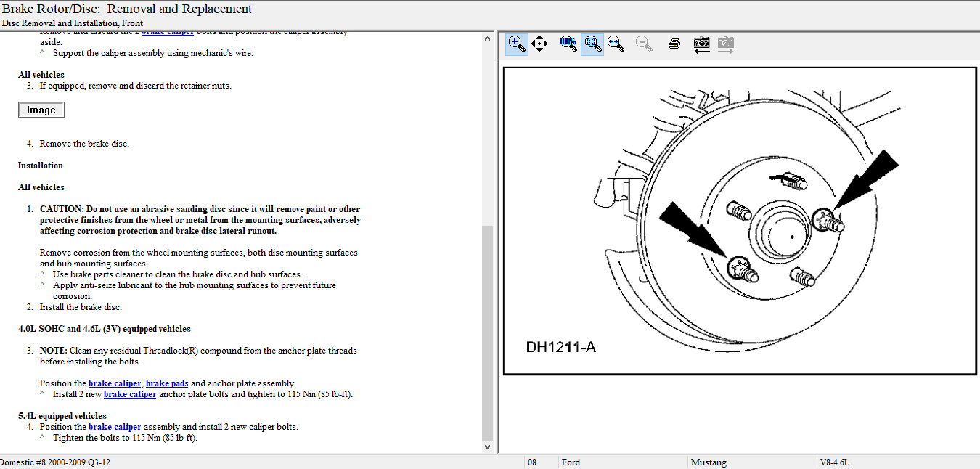The image size is (980, 469).
Task: Click the text pane scroll down arrow
Action: (487, 447)
